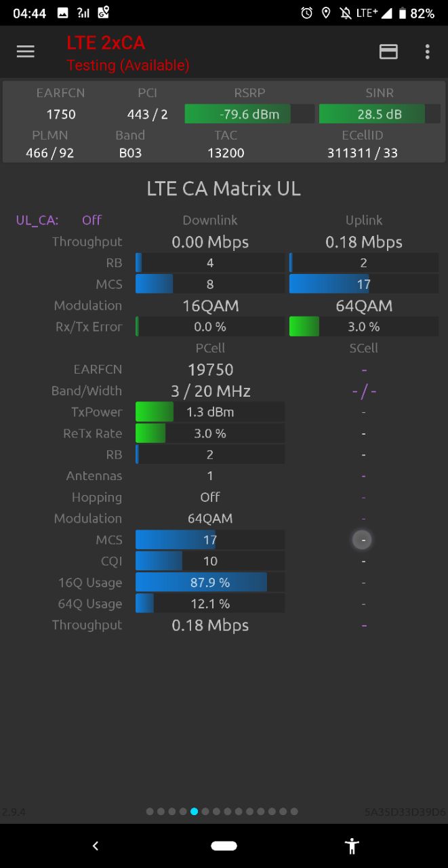Select the first page indicator dot
448x868 pixels.
coord(150,811)
